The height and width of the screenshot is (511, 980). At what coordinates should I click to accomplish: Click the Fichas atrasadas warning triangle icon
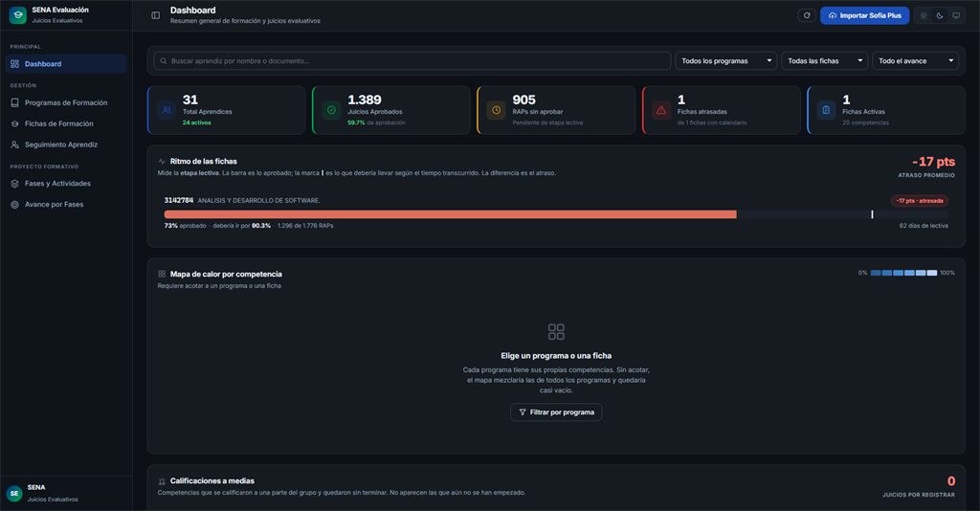pos(661,110)
